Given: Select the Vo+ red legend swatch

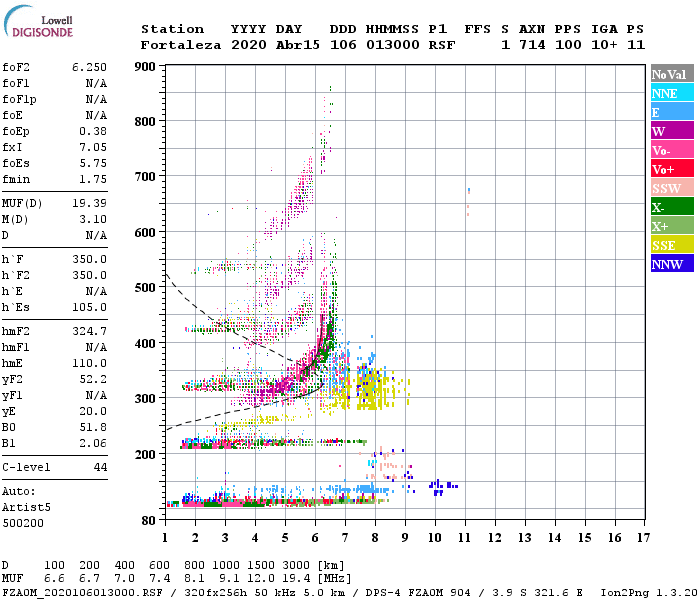Looking at the screenshot, I should (672, 169).
